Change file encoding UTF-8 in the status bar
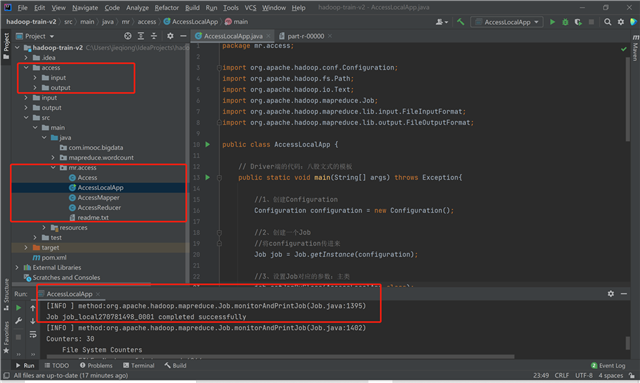The image size is (640, 383). (584, 375)
